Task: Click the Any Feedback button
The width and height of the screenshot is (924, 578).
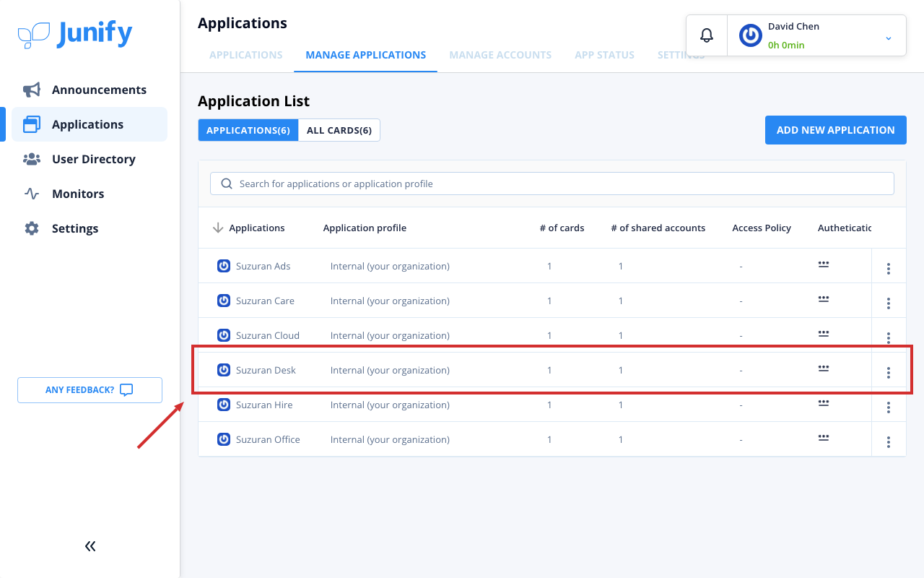Action: click(x=90, y=390)
